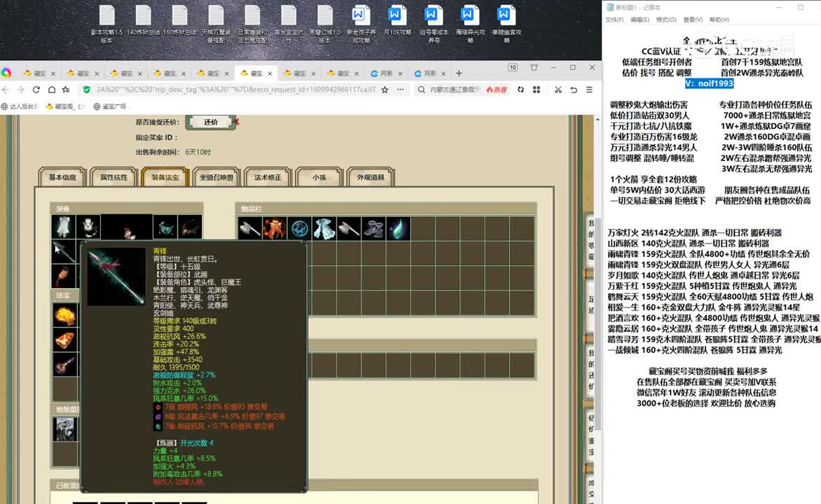Open the 达人后台 bookmark

pyautogui.click(x=20, y=106)
